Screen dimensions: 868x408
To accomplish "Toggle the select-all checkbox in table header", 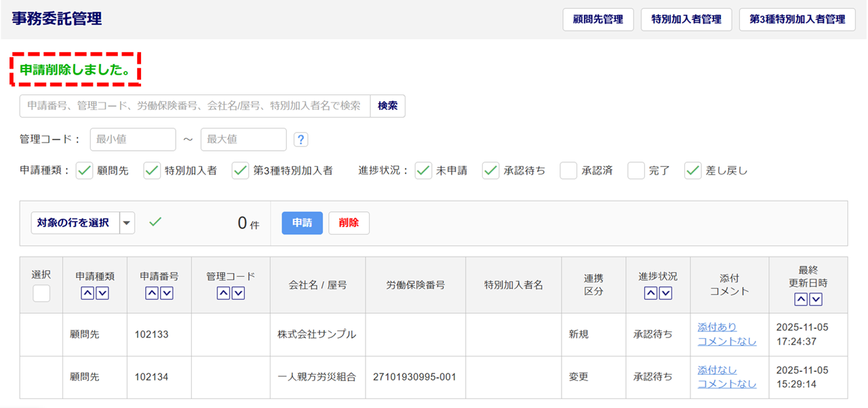I will pos(41,293).
